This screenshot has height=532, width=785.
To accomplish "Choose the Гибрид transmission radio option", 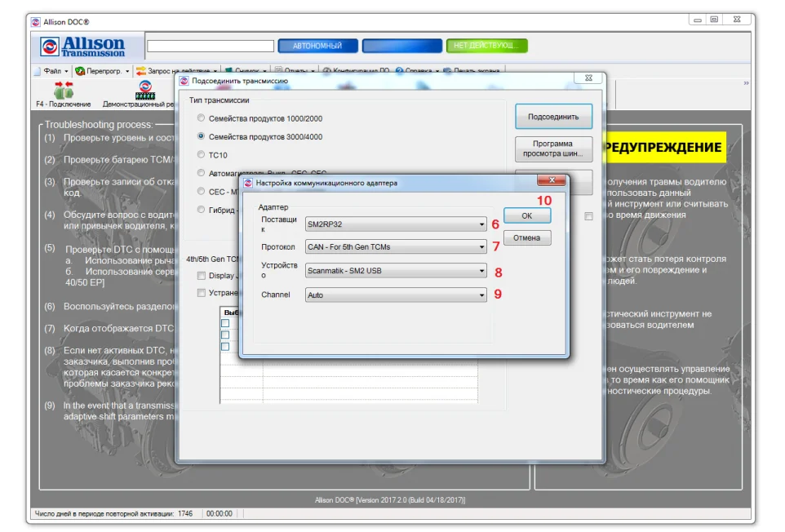I will 201,210.
